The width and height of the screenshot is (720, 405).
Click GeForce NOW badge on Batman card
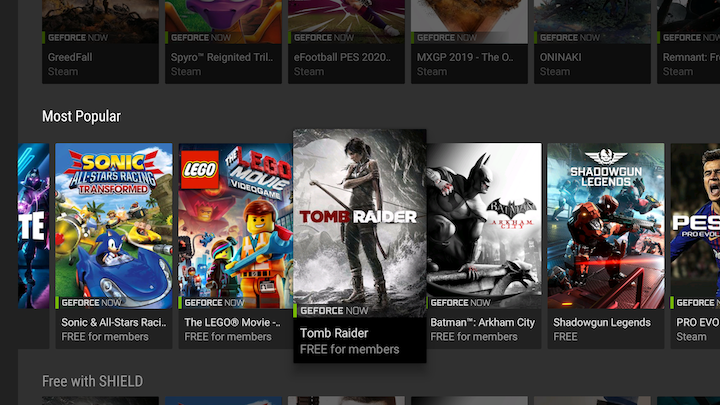pos(460,303)
